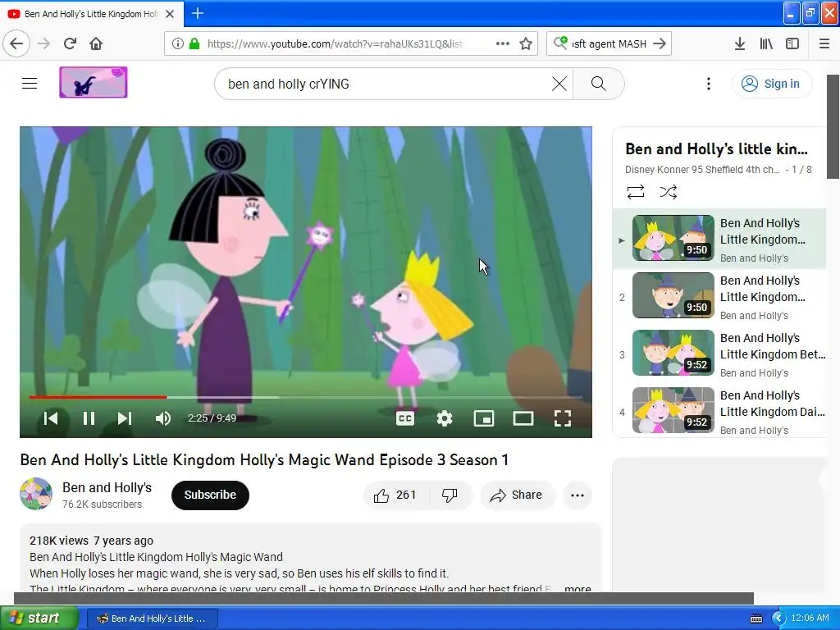Image resolution: width=840 pixels, height=630 pixels.
Task: Seek on the video progress bar
Action: tap(305, 397)
